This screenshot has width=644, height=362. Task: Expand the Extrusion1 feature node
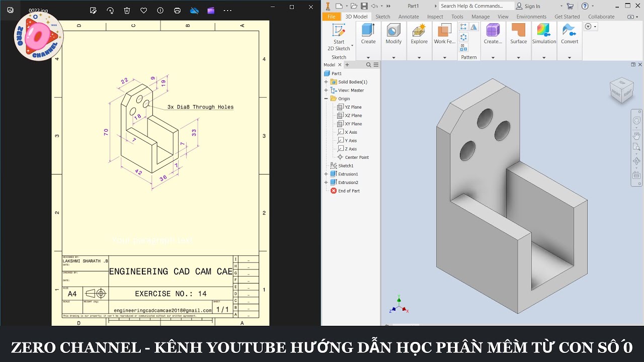tap(326, 174)
